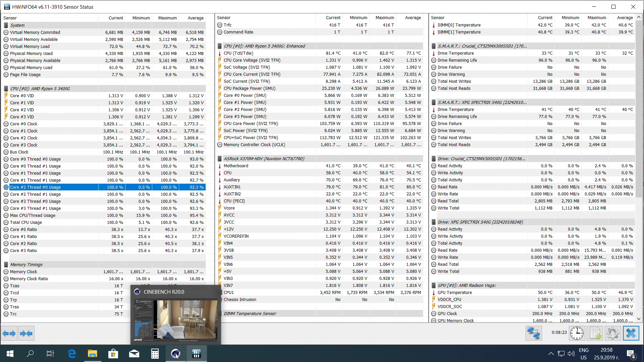Open Microsoft Store from the taskbar

click(x=113, y=354)
